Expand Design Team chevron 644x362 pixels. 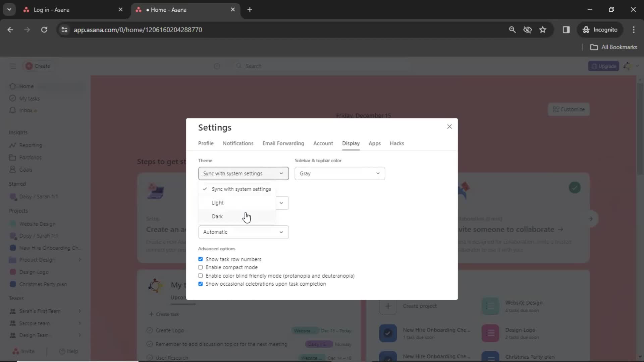coord(80,335)
